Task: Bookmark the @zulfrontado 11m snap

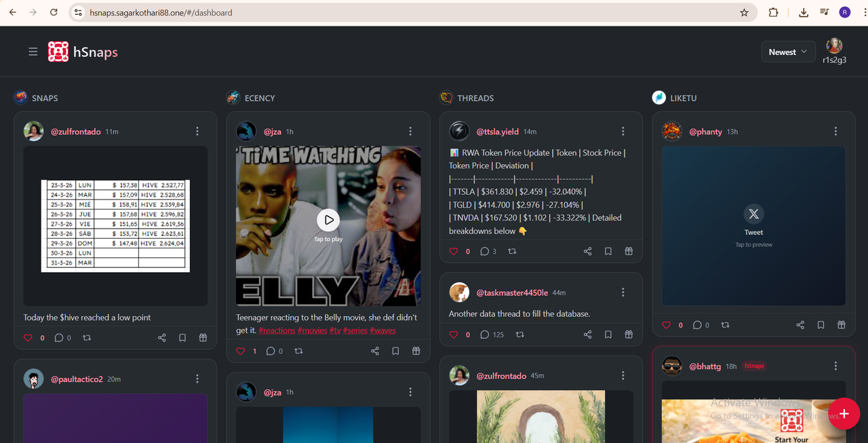Action: click(182, 337)
